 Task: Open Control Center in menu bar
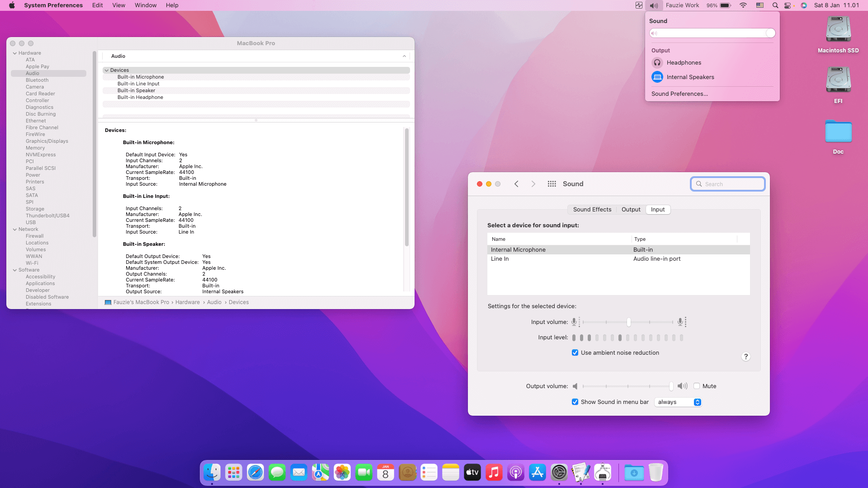pos(788,5)
